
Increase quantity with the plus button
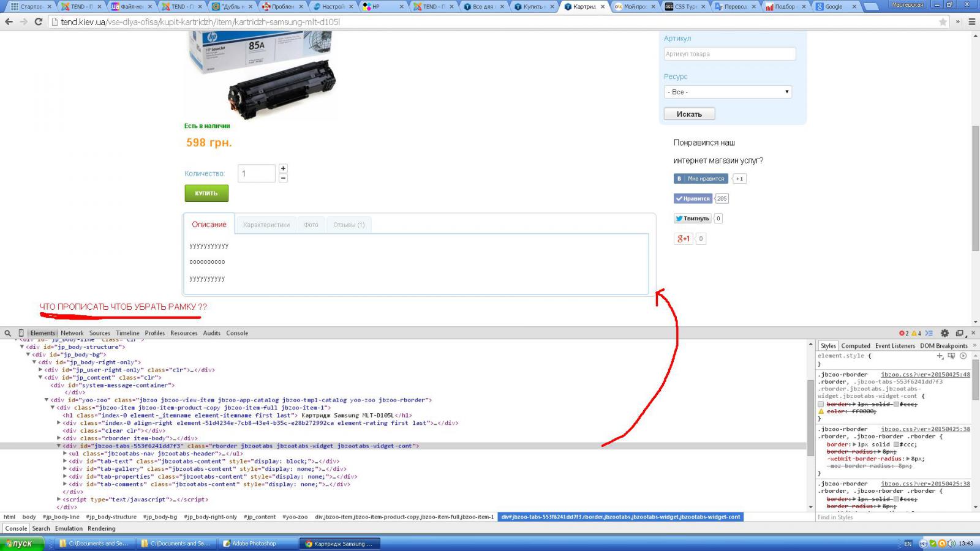283,168
